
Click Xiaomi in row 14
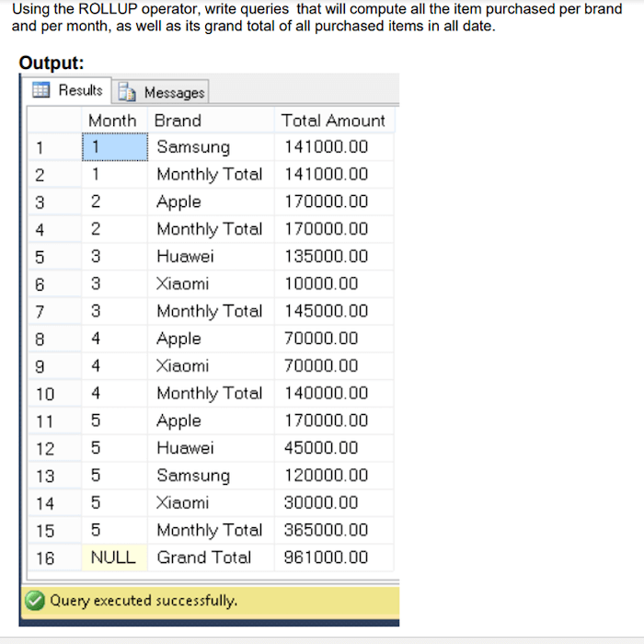click(211, 502)
